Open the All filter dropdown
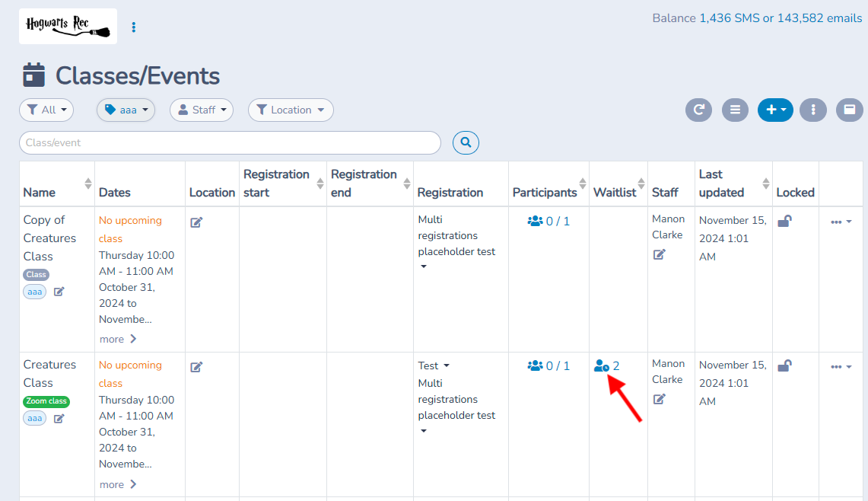868x501 pixels. tap(46, 110)
